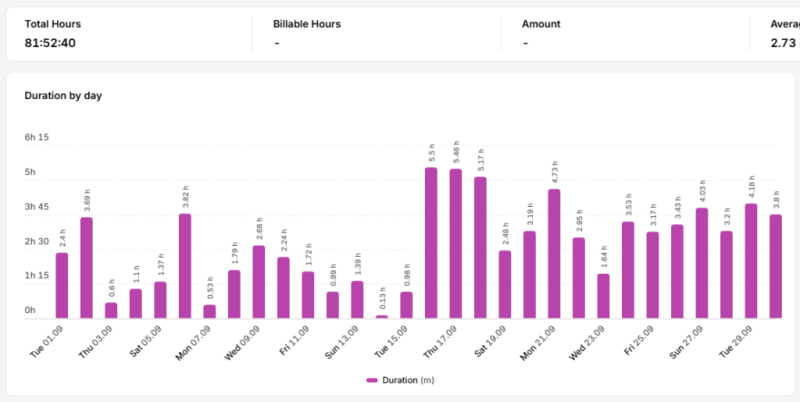This screenshot has width=800, height=402.
Task: Click the bar with value 2.4 h
Action: pyautogui.click(x=62, y=286)
